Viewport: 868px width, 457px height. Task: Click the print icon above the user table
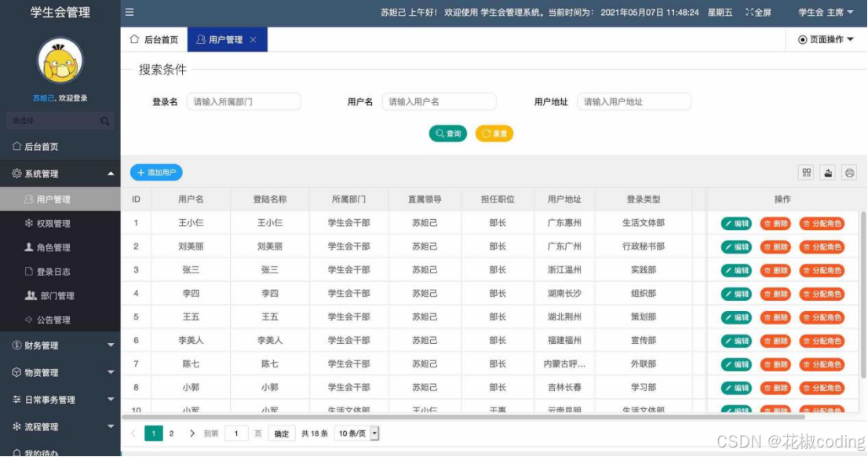tap(848, 171)
